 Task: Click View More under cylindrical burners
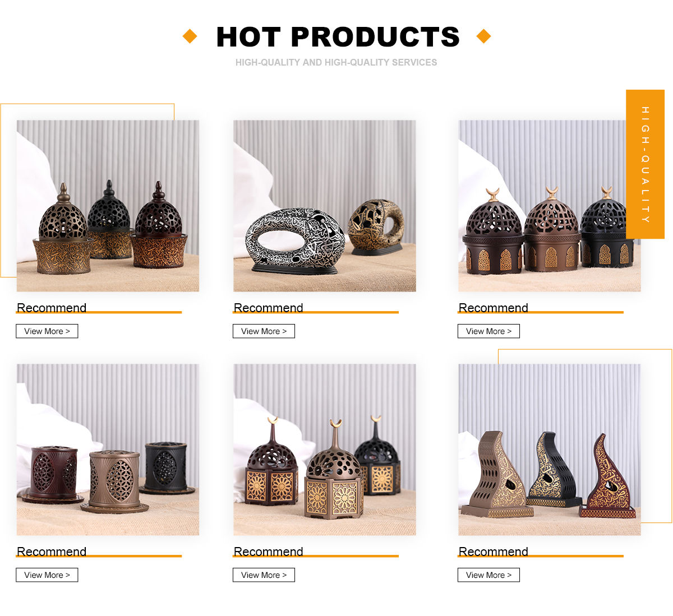pyautogui.click(x=47, y=575)
